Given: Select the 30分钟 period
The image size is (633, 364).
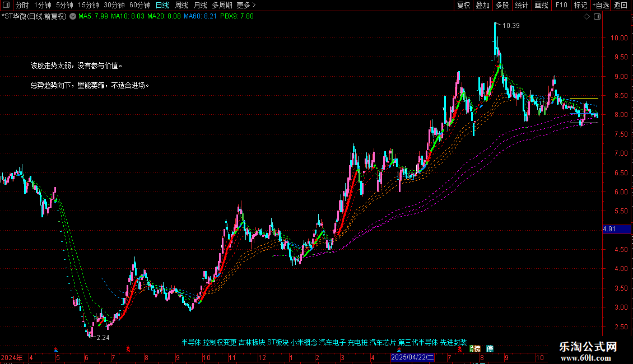Looking at the screenshot, I should point(114,5).
